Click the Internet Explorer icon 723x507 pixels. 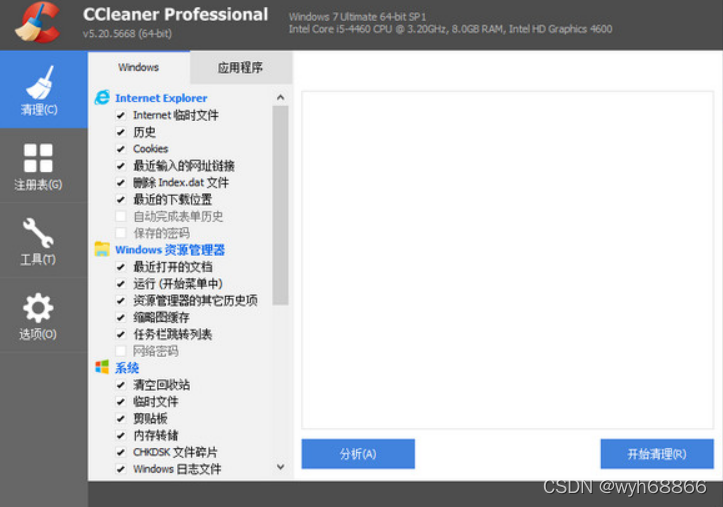tap(102, 98)
